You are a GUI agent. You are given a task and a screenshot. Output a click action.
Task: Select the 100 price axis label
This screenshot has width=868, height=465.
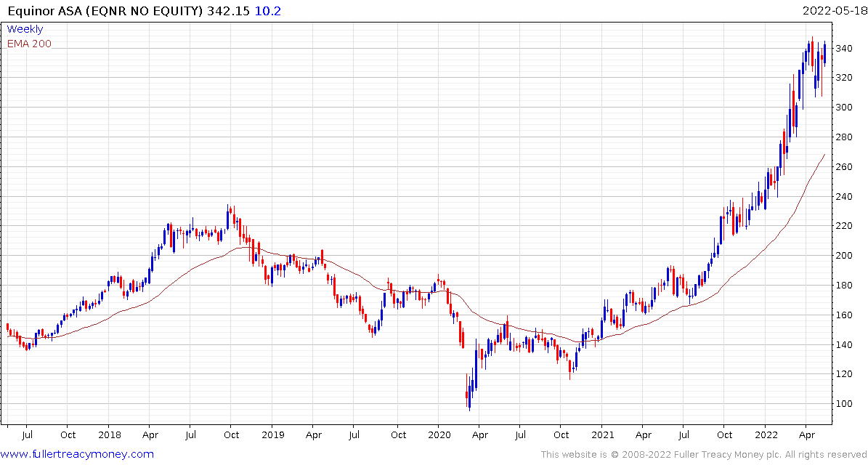tap(844, 403)
